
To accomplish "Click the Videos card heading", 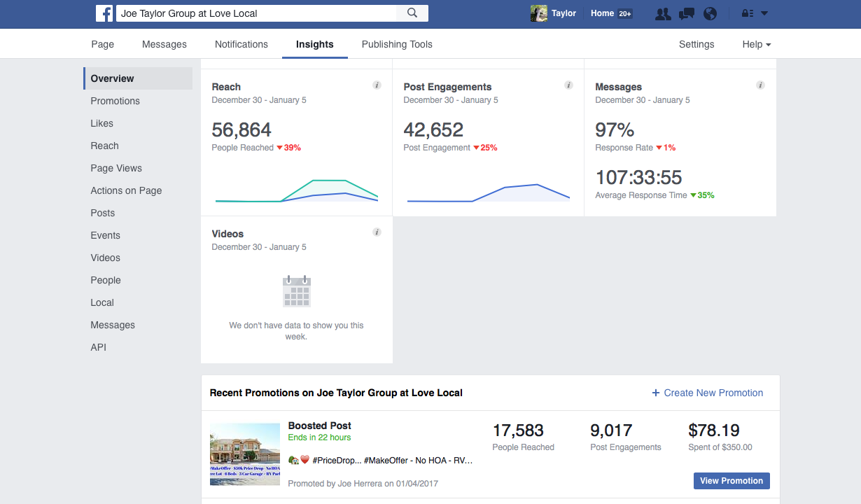I will 227,234.
